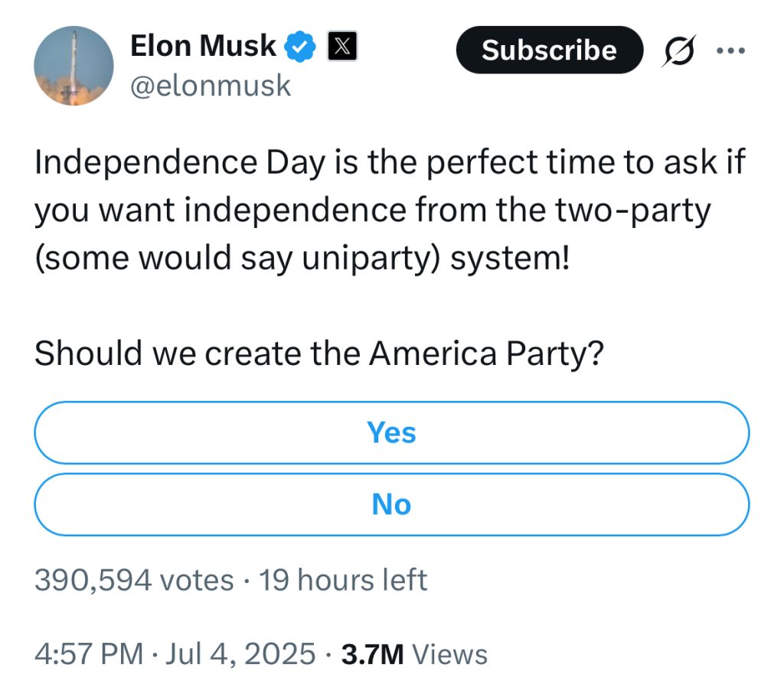Click the Jul 4, 2025 date
This screenshot has width=784, height=694.
click(x=240, y=654)
